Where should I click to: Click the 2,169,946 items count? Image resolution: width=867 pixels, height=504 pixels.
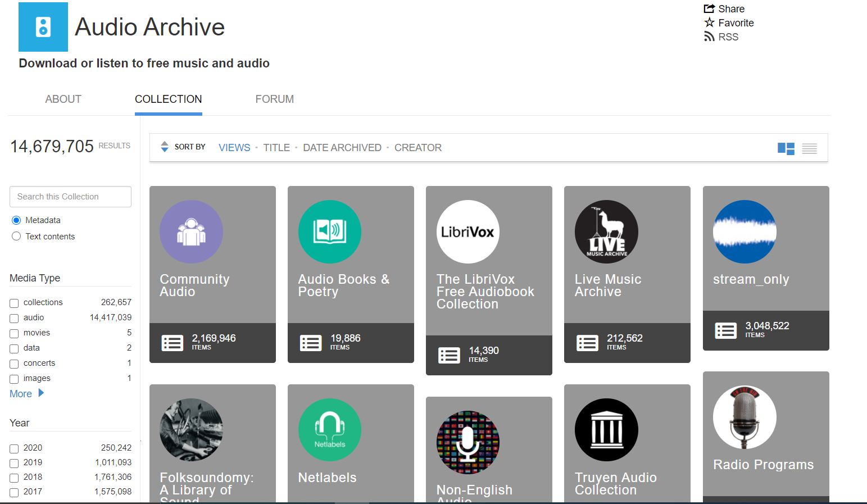tap(214, 338)
